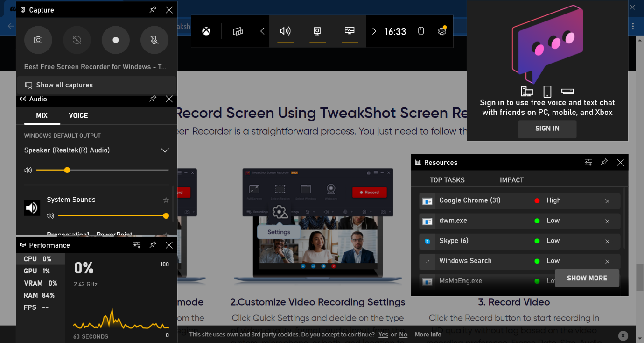Mute the System Sounds volume icon
This screenshot has height=343, width=644.
[50, 216]
